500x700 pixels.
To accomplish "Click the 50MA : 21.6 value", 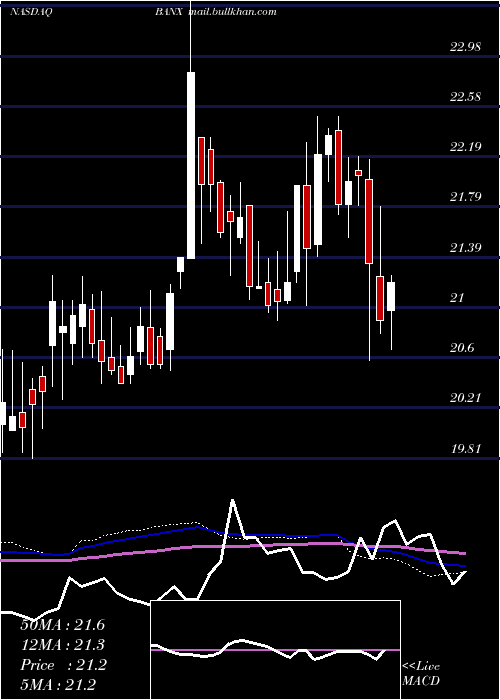I will point(62,625).
